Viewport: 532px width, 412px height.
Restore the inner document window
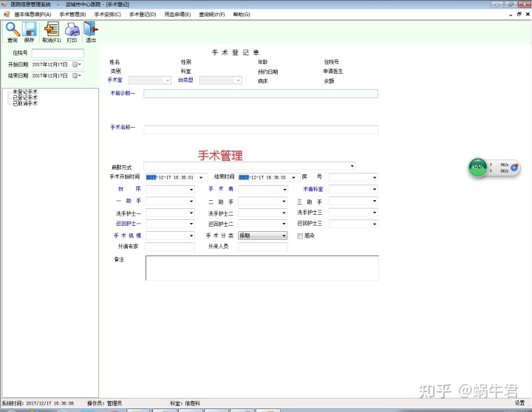tap(519, 14)
